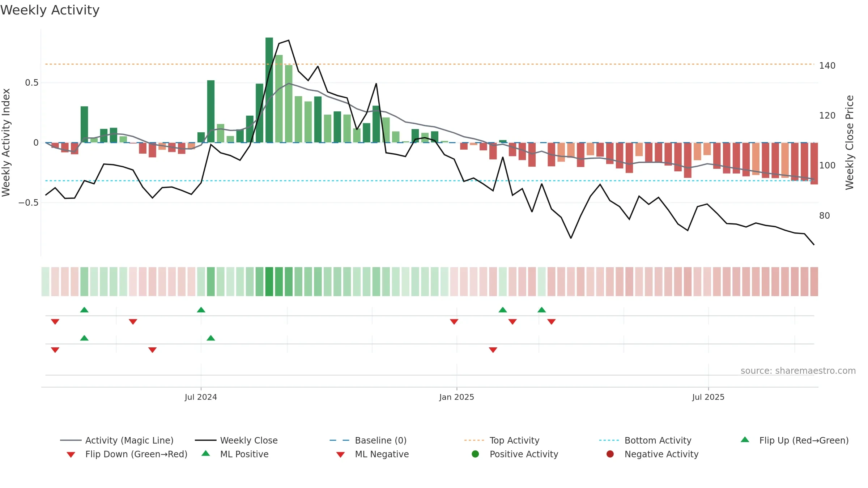868x488 pixels.
Task: Toggle the Baseline (0) legend entry
Action: click(368, 440)
